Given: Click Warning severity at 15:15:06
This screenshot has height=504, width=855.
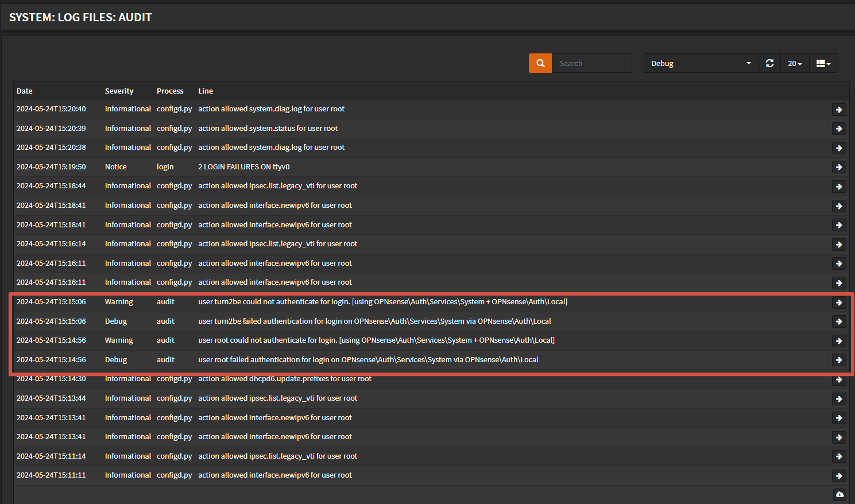Looking at the screenshot, I should [119, 301].
